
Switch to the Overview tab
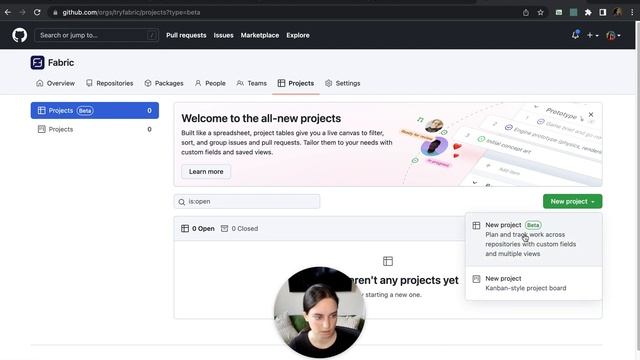point(56,83)
